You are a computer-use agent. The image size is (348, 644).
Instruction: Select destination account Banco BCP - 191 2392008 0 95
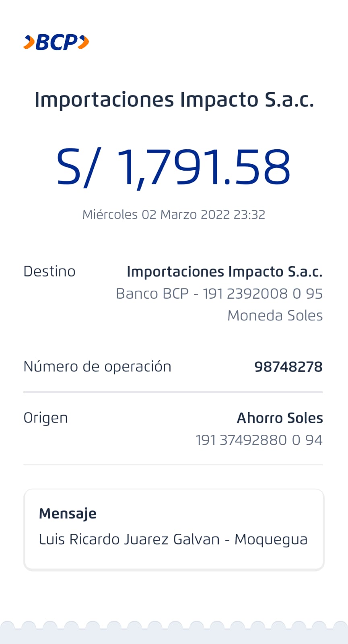point(219,294)
